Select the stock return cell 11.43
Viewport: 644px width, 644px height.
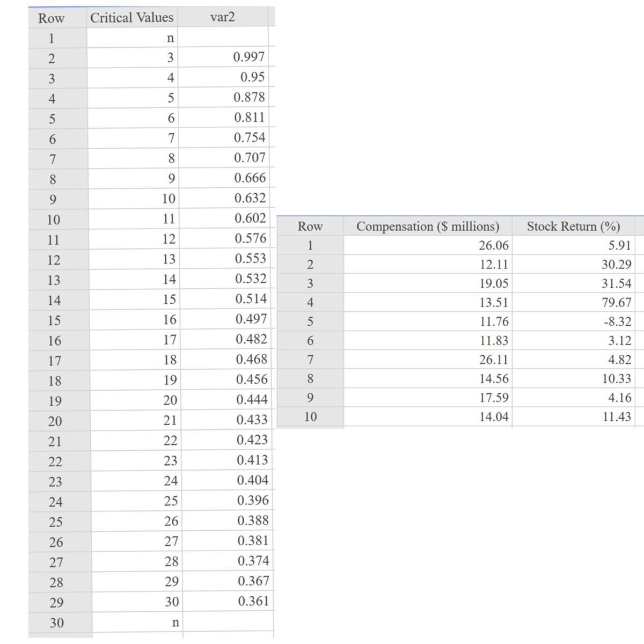click(x=573, y=417)
